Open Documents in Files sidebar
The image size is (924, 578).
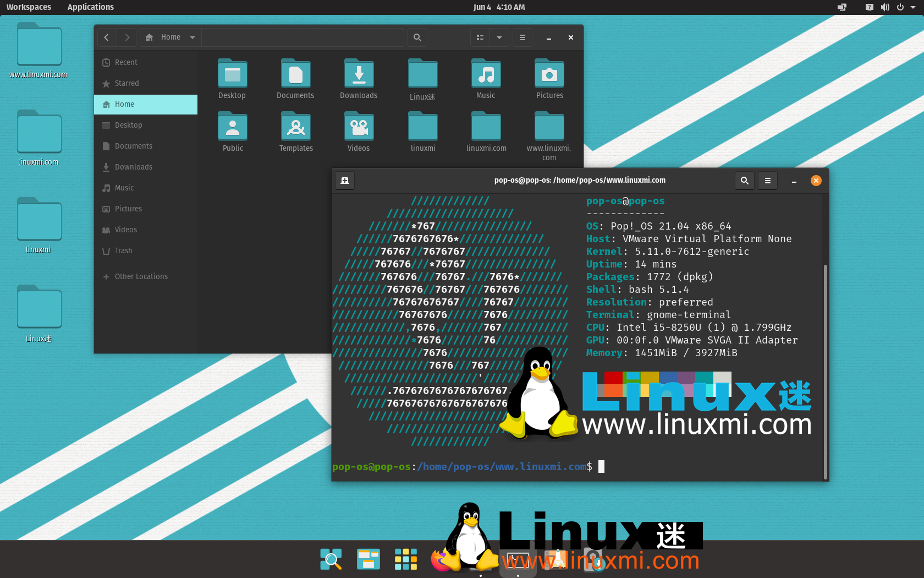(x=146, y=146)
